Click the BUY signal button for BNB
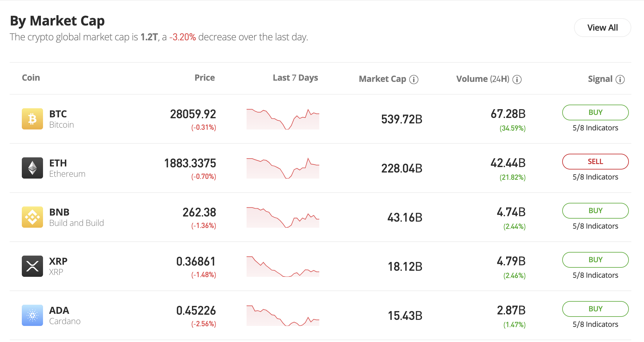 coord(596,211)
